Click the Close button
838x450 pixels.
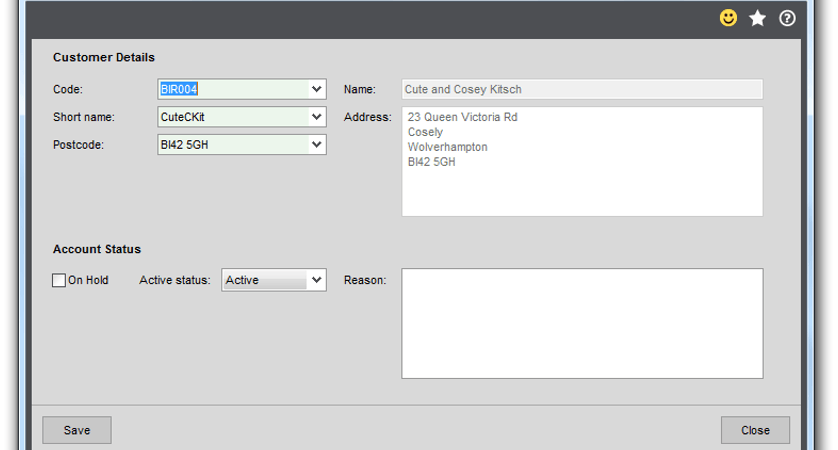[755, 430]
